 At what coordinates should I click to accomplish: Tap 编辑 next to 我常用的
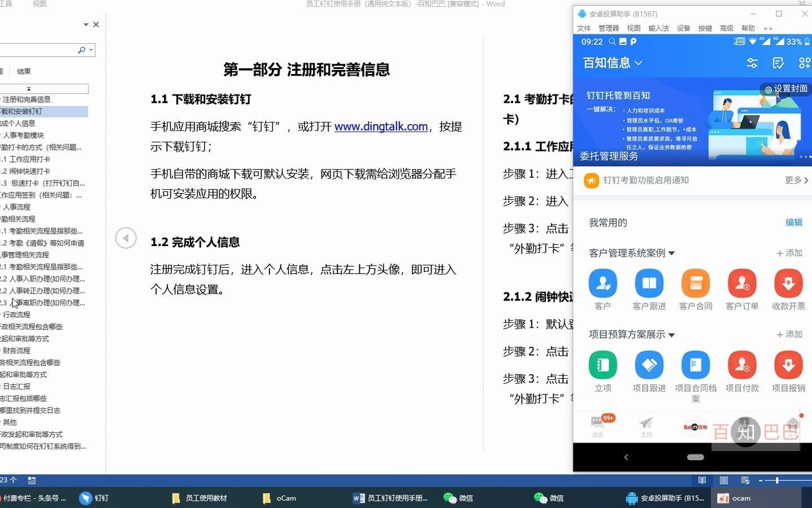[793, 222]
